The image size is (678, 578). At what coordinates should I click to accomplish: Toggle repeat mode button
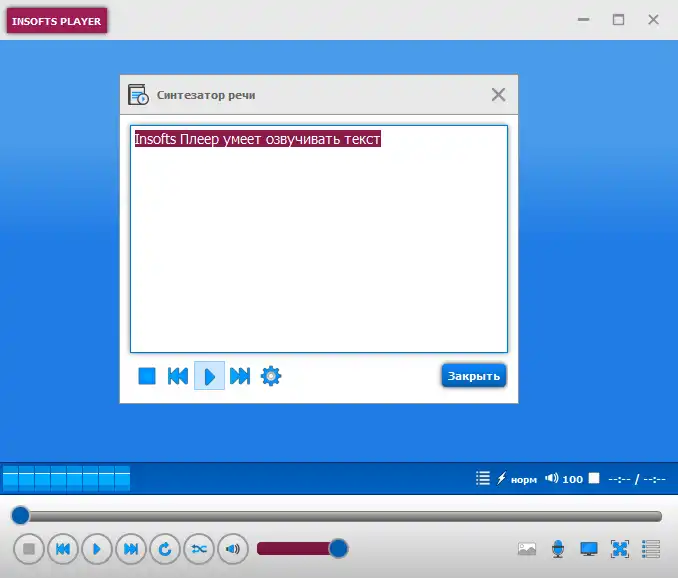(165, 549)
